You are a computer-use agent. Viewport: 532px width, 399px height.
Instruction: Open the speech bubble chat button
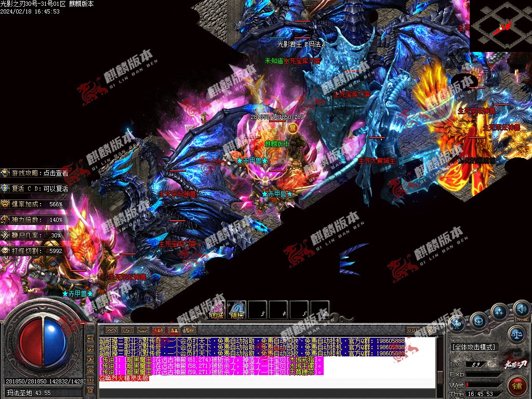[x=190, y=330]
